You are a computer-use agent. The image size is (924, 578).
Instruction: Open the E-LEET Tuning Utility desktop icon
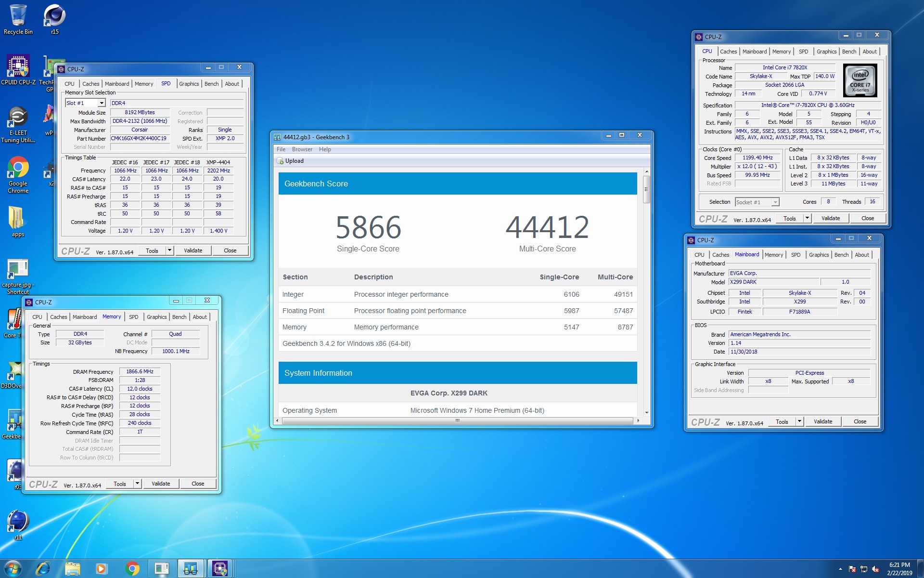tap(18, 124)
